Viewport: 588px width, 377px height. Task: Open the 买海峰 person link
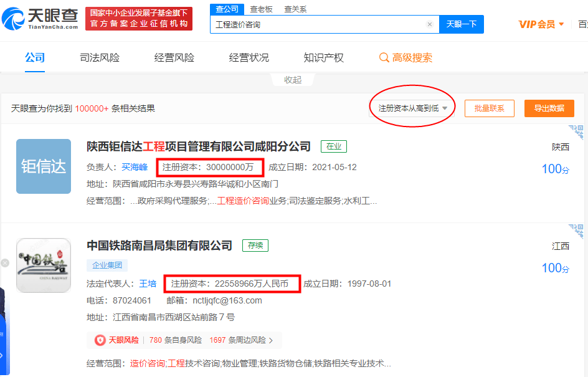135,167
